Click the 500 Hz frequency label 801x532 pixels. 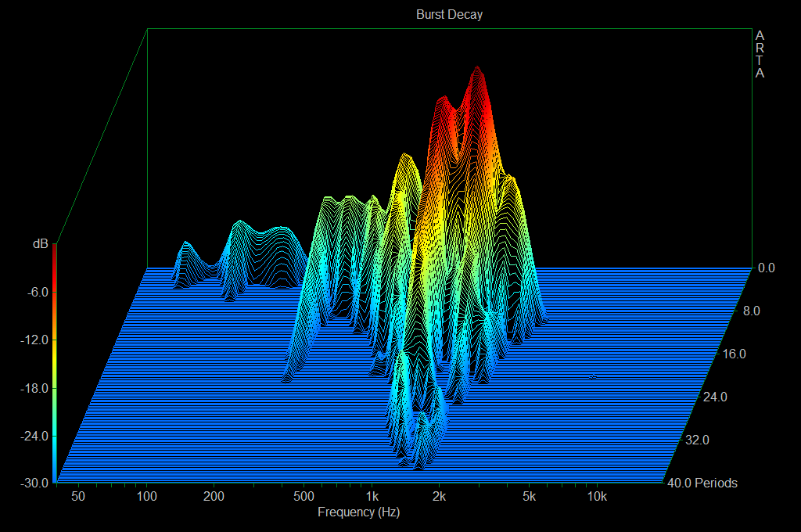pos(304,496)
